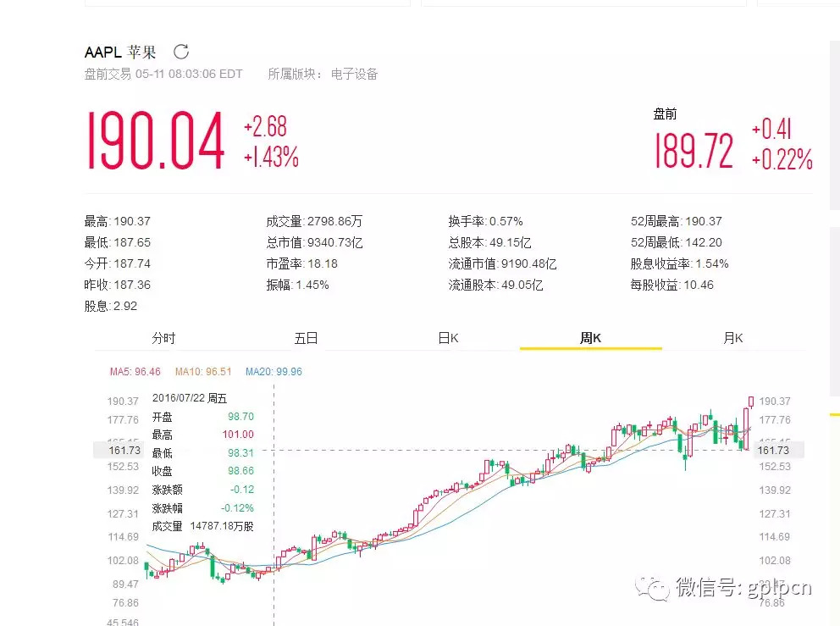This screenshot has height=626, width=840.
Task: Click the highlighted 161.73 left axis marker
Action: tap(119, 450)
